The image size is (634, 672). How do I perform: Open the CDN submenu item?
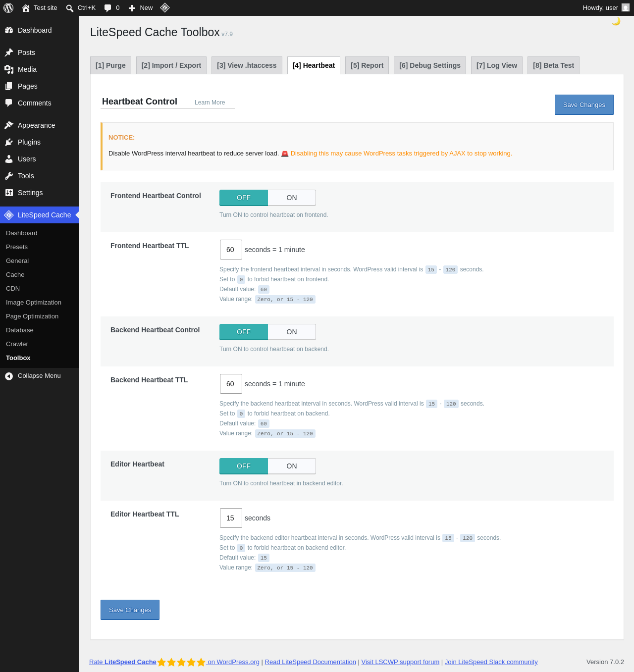(x=40, y=289)
